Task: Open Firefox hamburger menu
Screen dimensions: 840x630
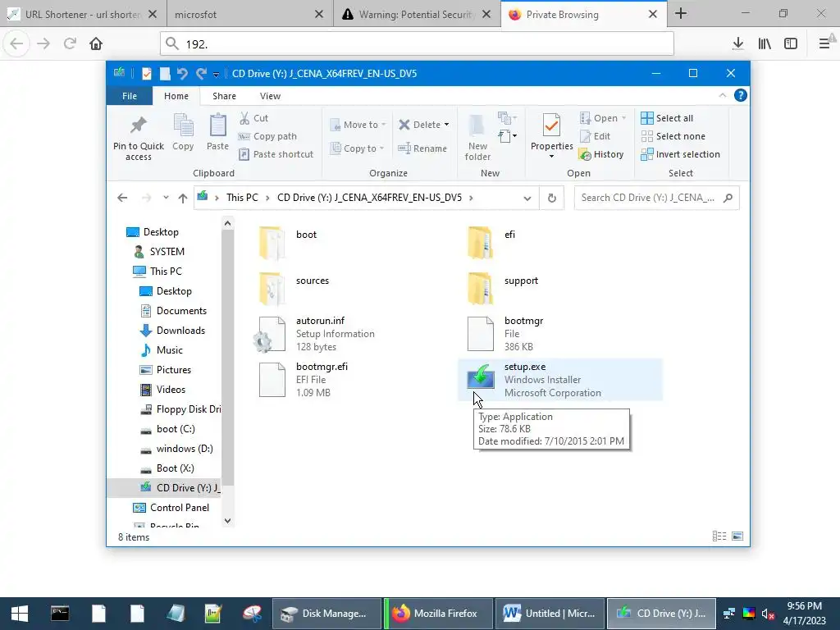Action: (824, 43)
